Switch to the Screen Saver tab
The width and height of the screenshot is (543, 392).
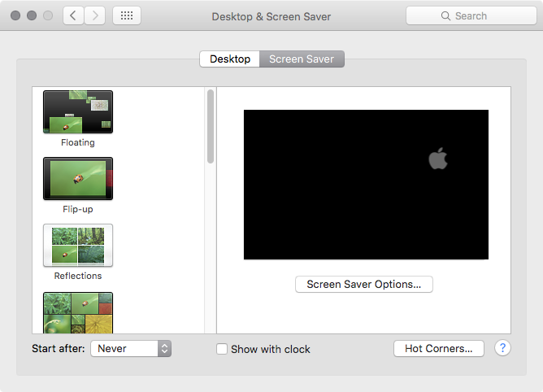(x=302, y=59)
